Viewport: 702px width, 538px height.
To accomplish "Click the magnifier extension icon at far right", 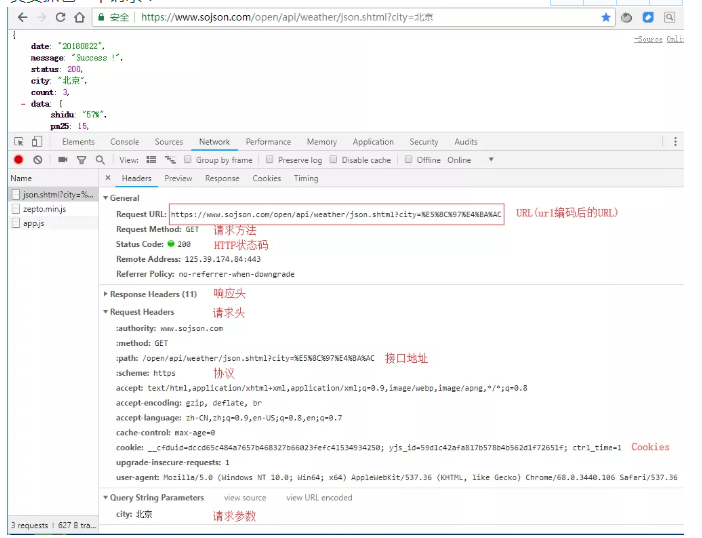I will tap(669, 17).
